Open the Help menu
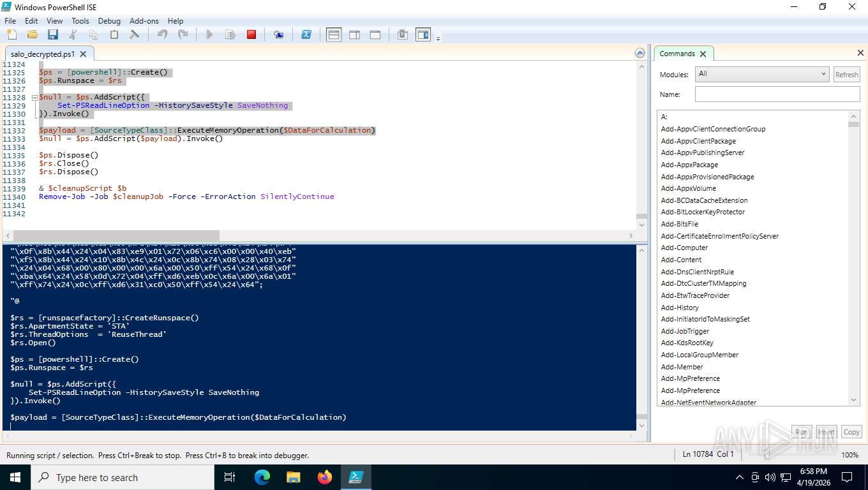Image resolution: width=868 pixels, height=490 pixels. [176, 20]
